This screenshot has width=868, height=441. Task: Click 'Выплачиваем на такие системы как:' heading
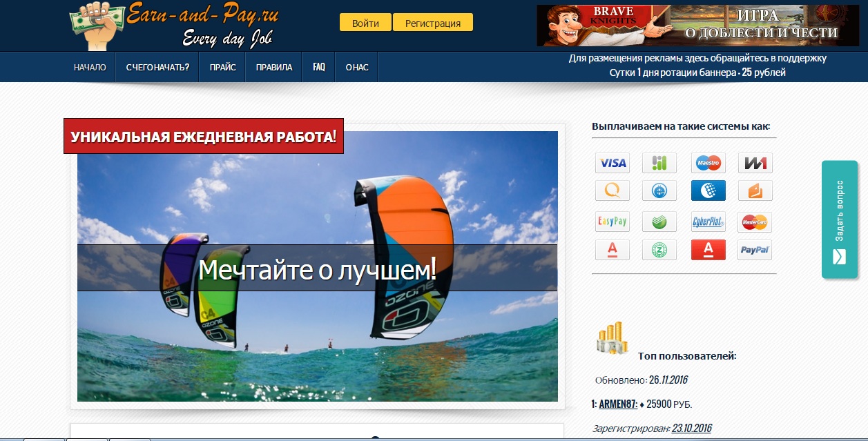[681, 126]
